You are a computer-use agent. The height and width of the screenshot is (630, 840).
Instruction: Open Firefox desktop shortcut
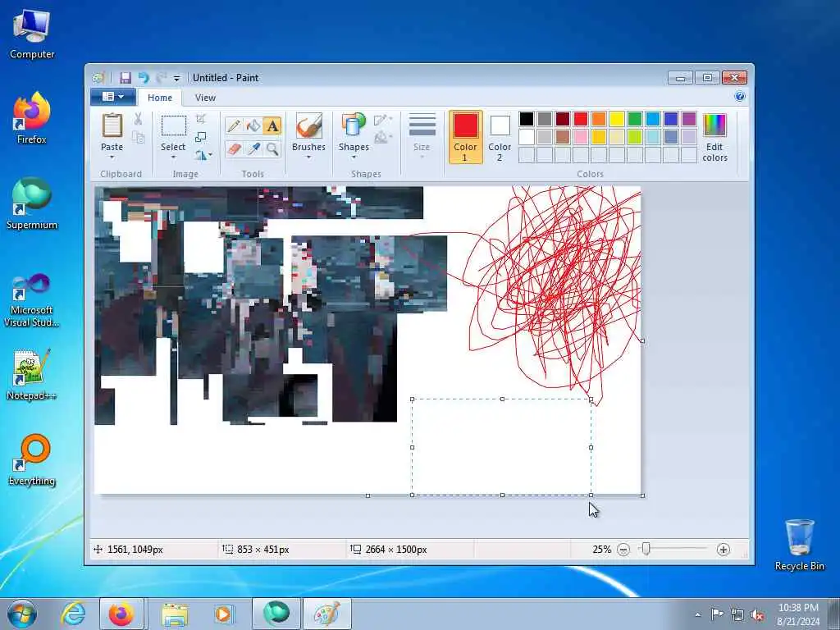[x=32, y=118]
